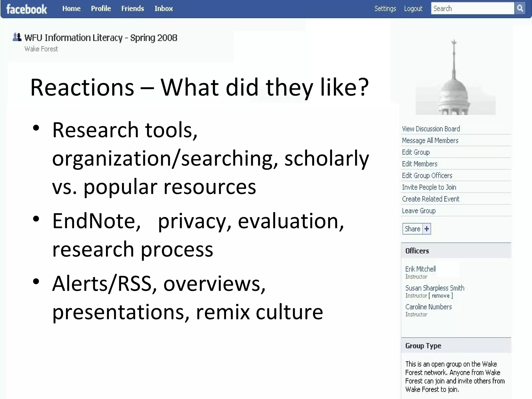Click the Wake Forest chapel thumbnail
532x399 pixels.
tap(455, 77)
